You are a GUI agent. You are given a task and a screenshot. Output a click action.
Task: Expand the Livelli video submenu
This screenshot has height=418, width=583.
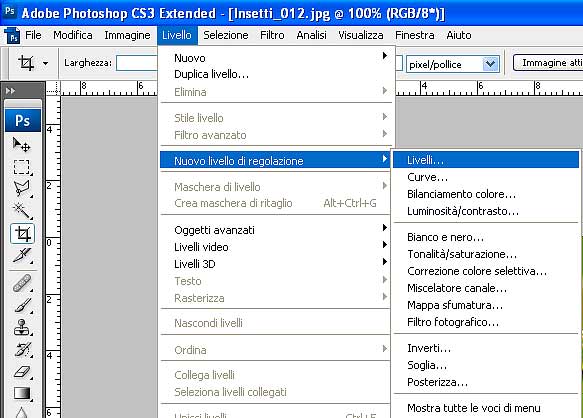pyautogui.click(x=275, y=247)
